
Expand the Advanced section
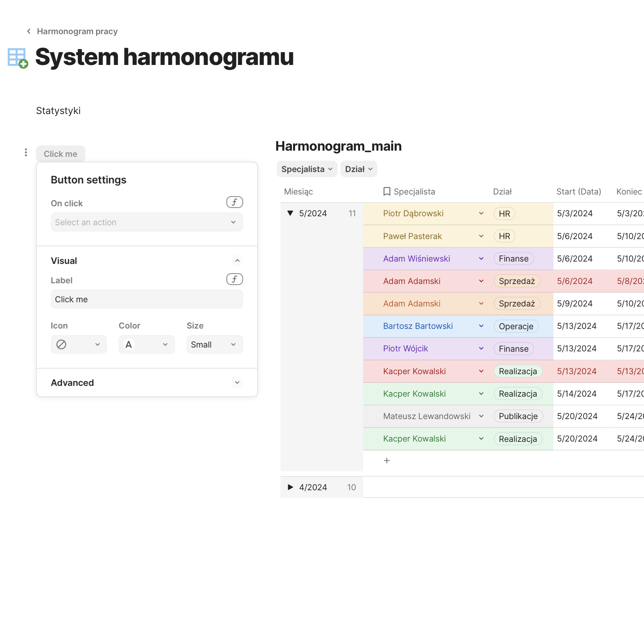[x=237, y=382]
